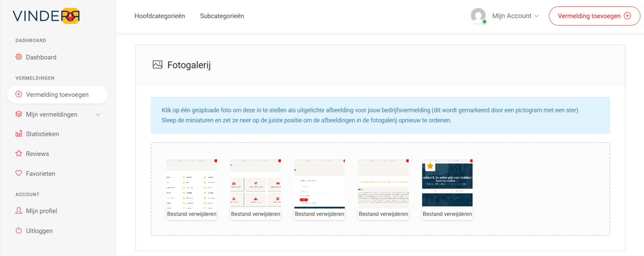Click the user avatar picture in header
644x256 pixels.
pos(478,16)
